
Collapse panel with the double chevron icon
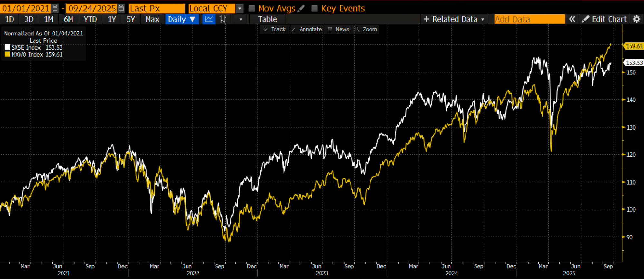[x=572, y=19]
